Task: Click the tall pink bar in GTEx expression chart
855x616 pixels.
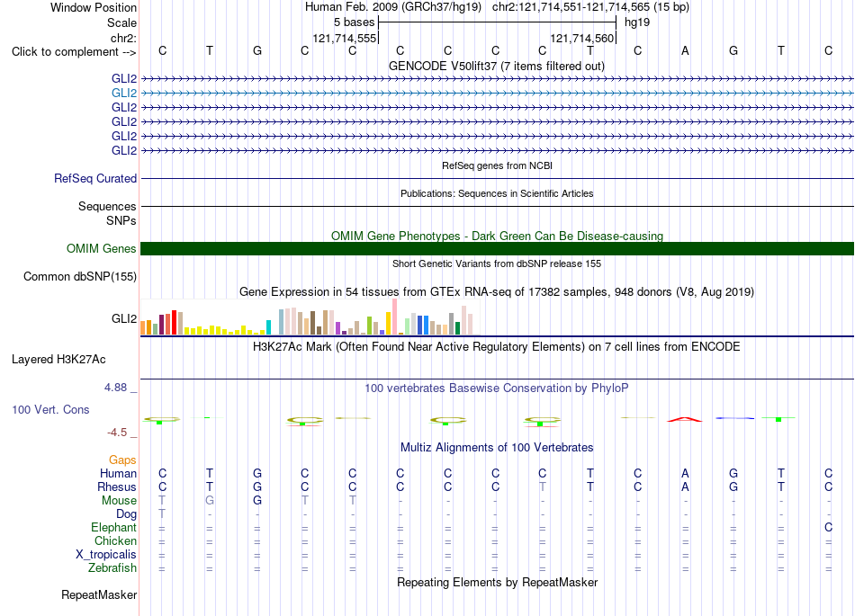Action: point(394,317)
